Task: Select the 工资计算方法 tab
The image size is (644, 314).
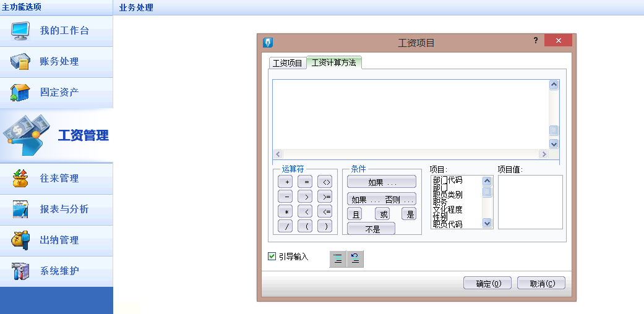Action: tap(334, 62)
